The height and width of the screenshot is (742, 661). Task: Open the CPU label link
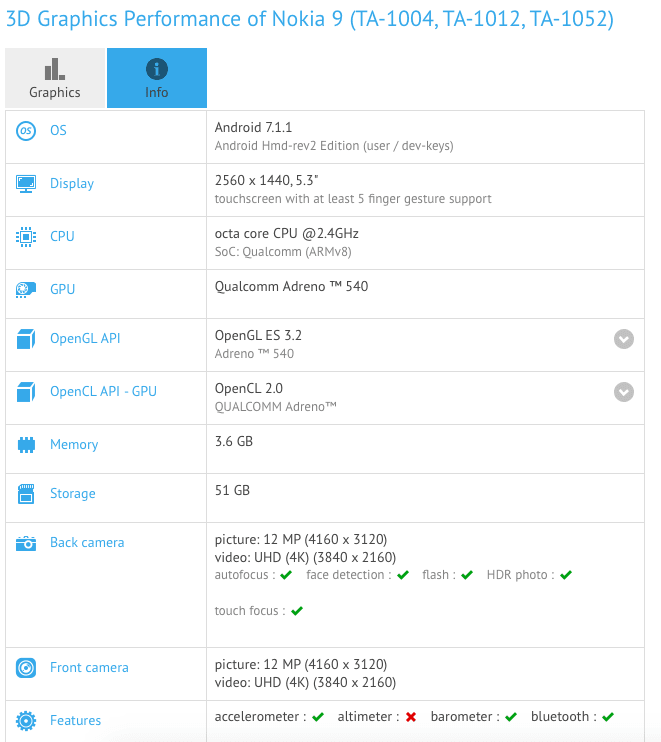point(62,237)
